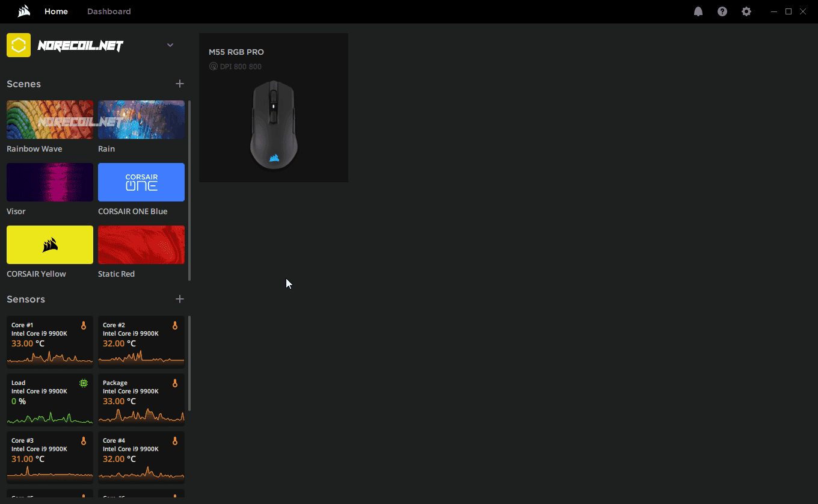Click the Core #1 thermometer icon
Viewport: 818px width, 504px height.
pos(84,325)
